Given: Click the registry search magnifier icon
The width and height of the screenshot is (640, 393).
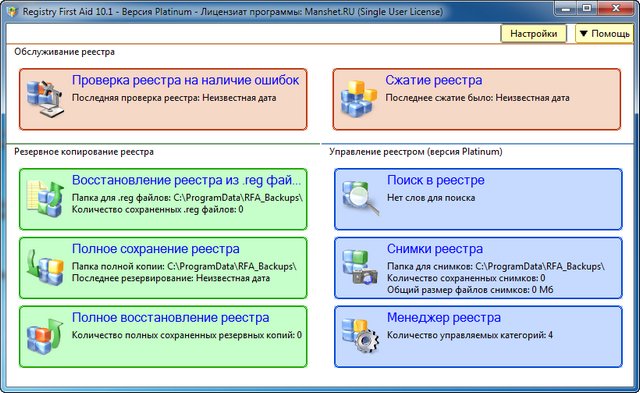Looking at the screenshot, I should pos(360,198).
